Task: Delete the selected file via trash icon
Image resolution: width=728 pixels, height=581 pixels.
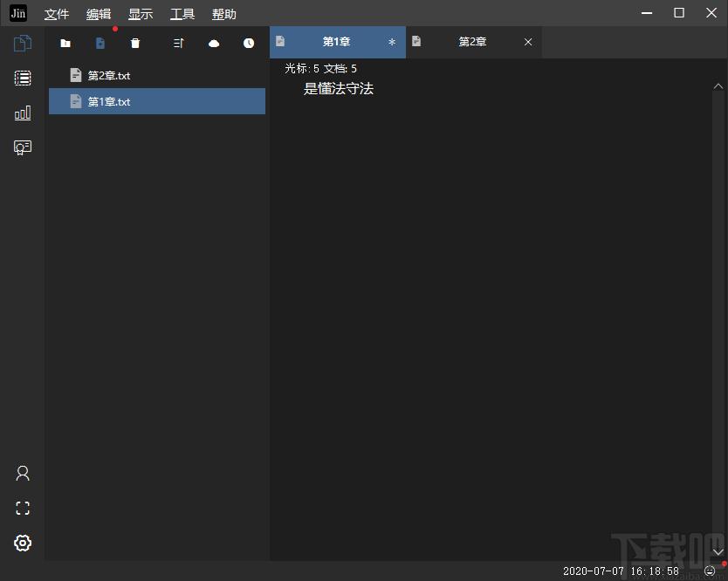Action: pyautogui.click(x=134, y=42)
